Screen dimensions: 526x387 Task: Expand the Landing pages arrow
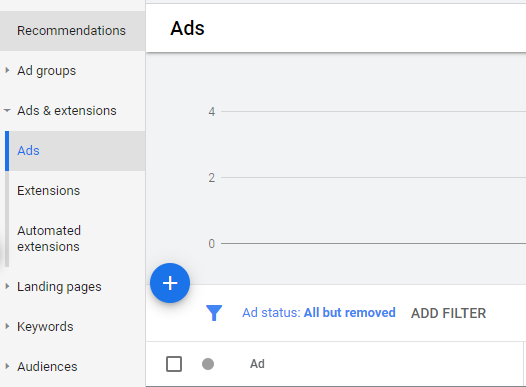[x=7, y=286]
